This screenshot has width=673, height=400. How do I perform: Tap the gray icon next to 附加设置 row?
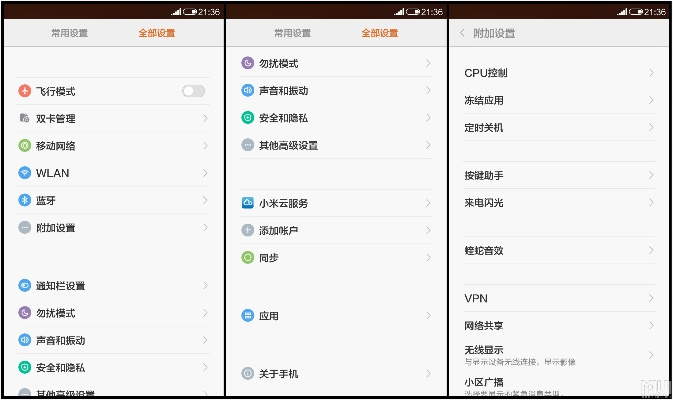(24, 227)
